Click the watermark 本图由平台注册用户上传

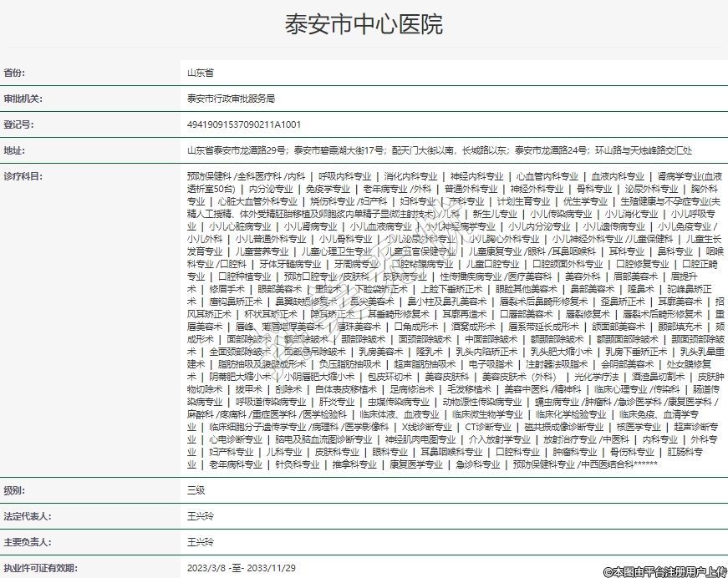[661, 570]
